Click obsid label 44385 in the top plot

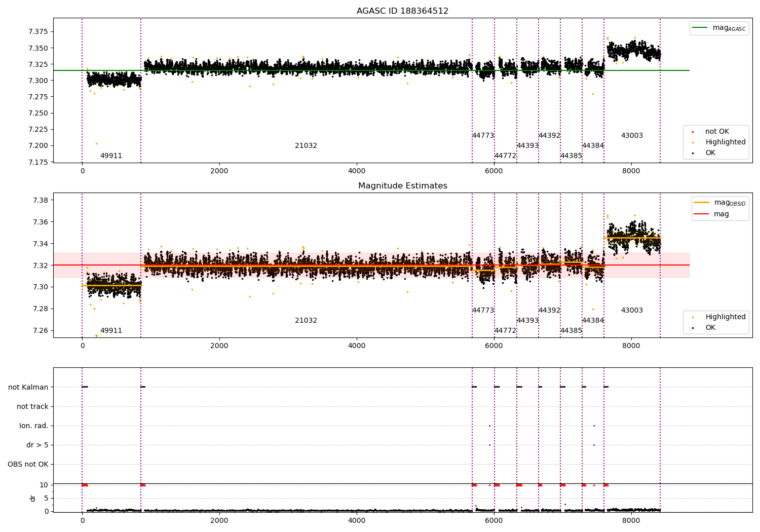[x=571, y=156]
